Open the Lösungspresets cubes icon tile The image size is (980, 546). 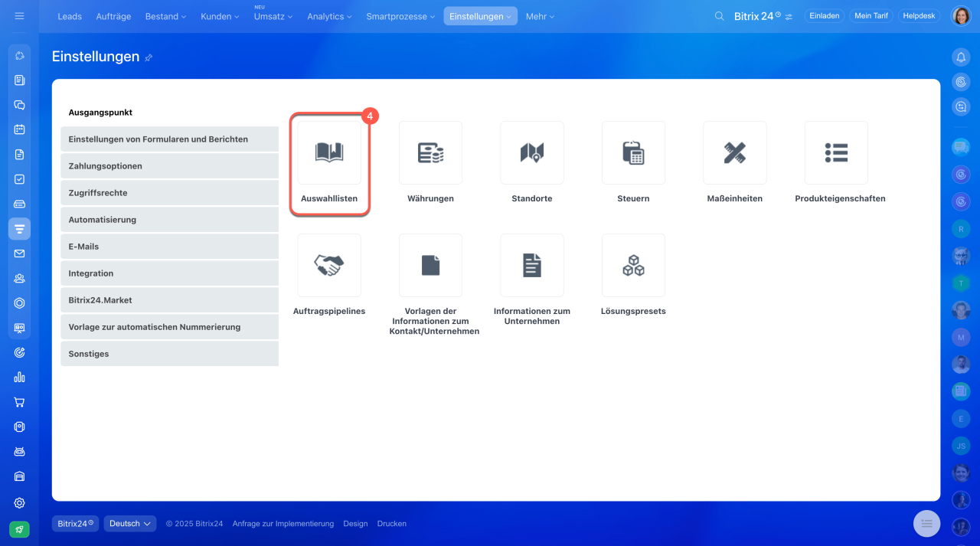[x=633, y=265]
